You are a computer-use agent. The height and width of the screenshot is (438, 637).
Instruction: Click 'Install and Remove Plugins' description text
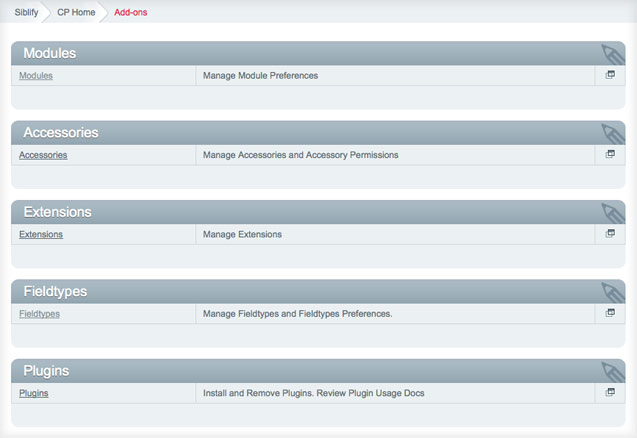coord(314,393)
